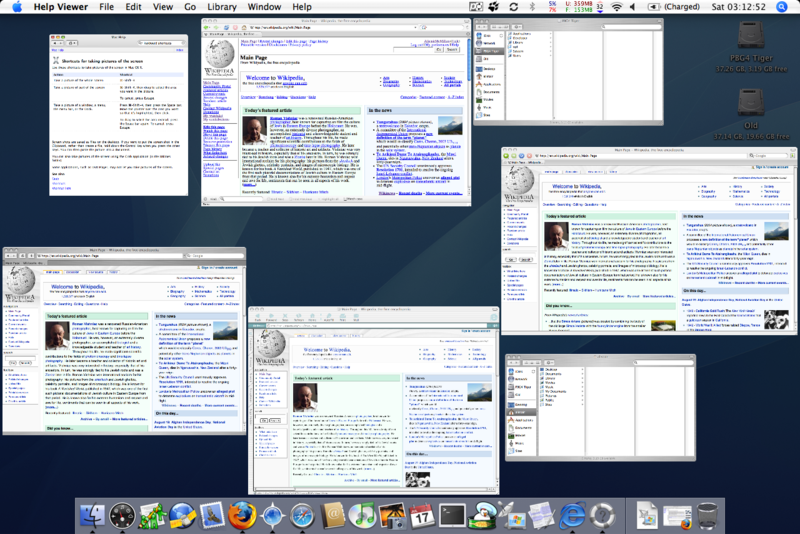Launch Safari from the dock

pyautogui.click(x=303, y=515)
